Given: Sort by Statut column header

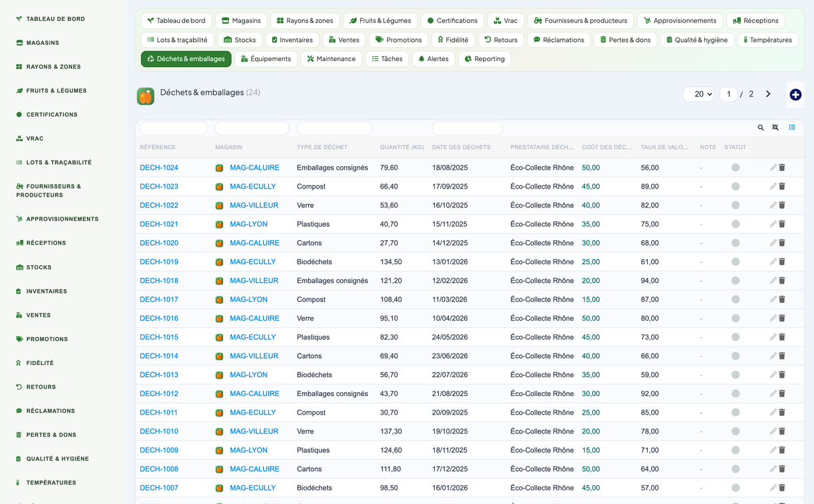Looking at the screenshot, I should pos(735,147).
